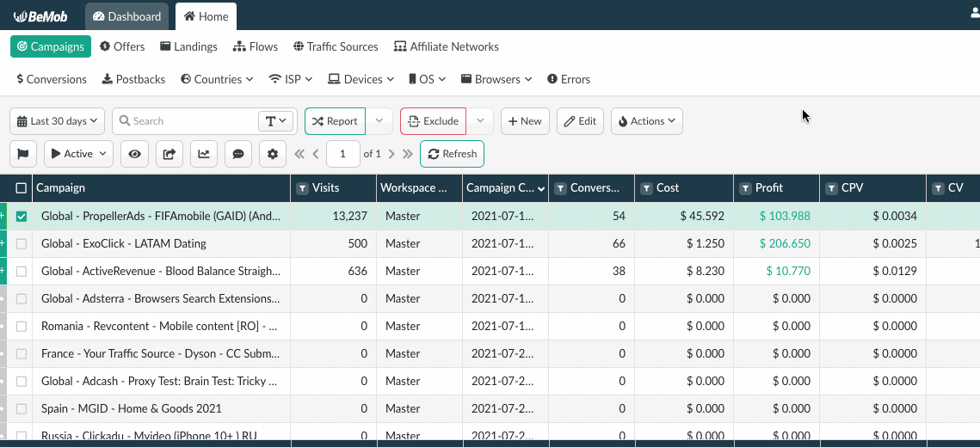Image resolution: width=980 pixels, height=447 pixels.
Task: Click the share export icon button
Action: point(169,154)
